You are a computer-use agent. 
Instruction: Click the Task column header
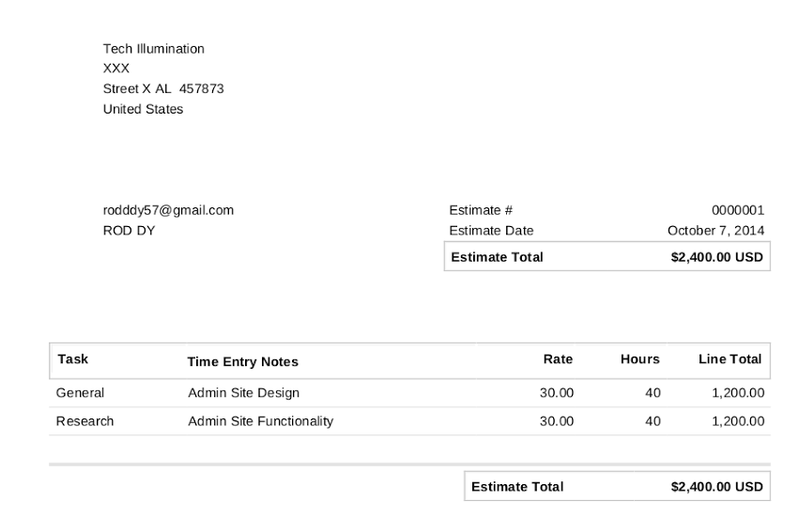pyautogui.click(x=72, y=359)
